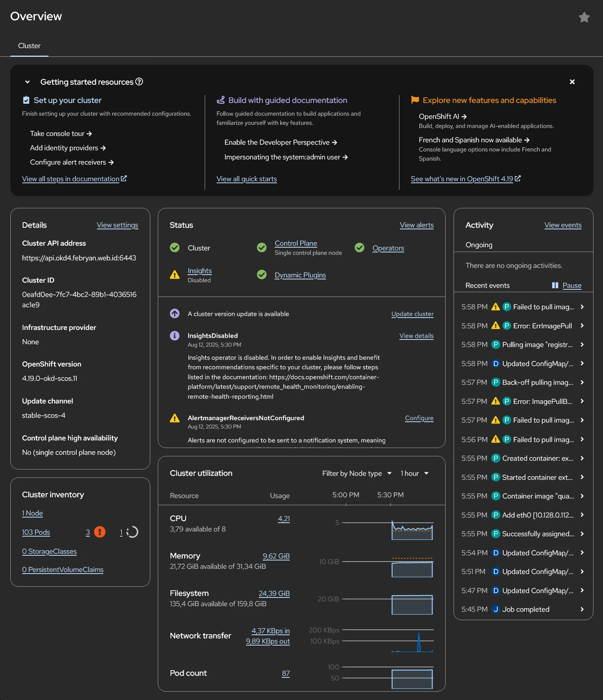
Task: Click the Cluster green check status icon
Action: [x=175, y=248]
